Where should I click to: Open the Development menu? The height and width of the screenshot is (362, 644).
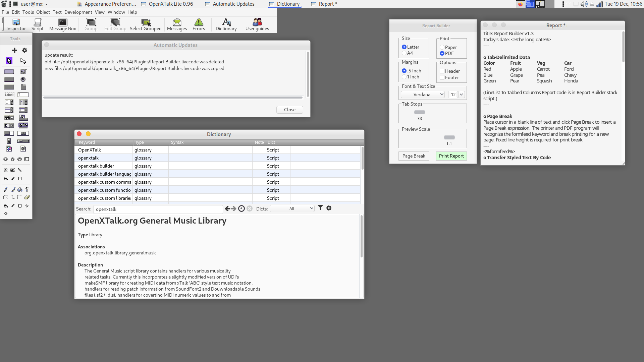point(78,12)
